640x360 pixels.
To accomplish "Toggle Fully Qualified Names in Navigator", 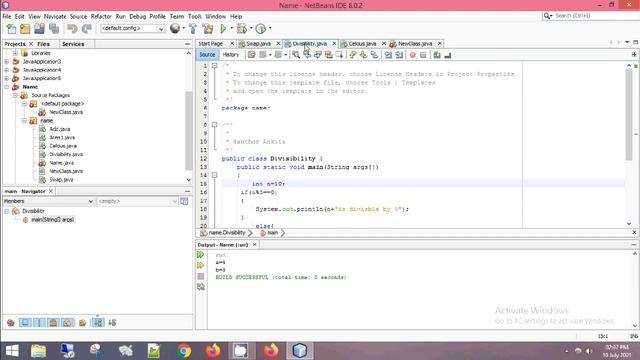I will pos(82,323).
